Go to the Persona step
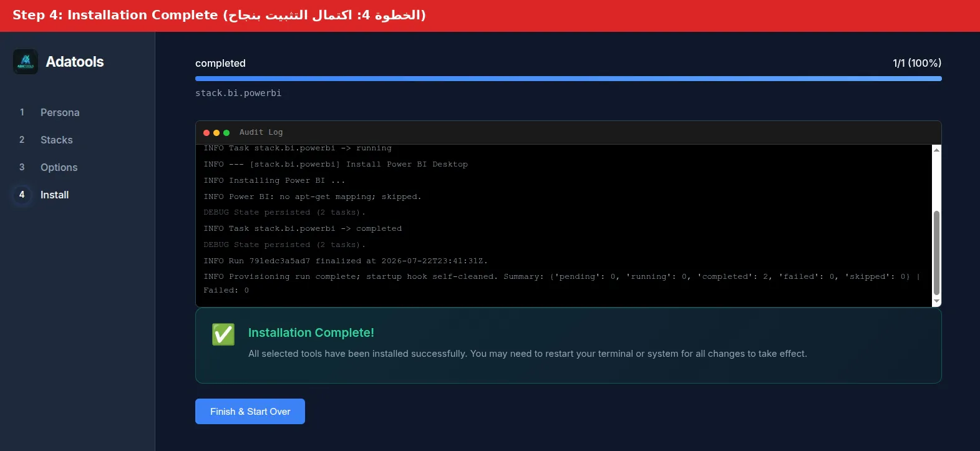The image size is (980, 451). pos(60,112)
